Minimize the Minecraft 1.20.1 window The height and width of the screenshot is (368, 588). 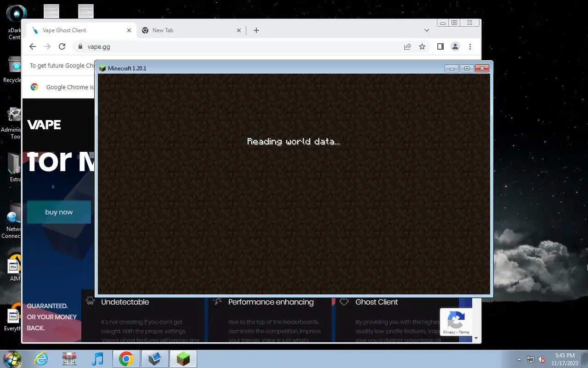pyautogui.click(x=452, y=69)
